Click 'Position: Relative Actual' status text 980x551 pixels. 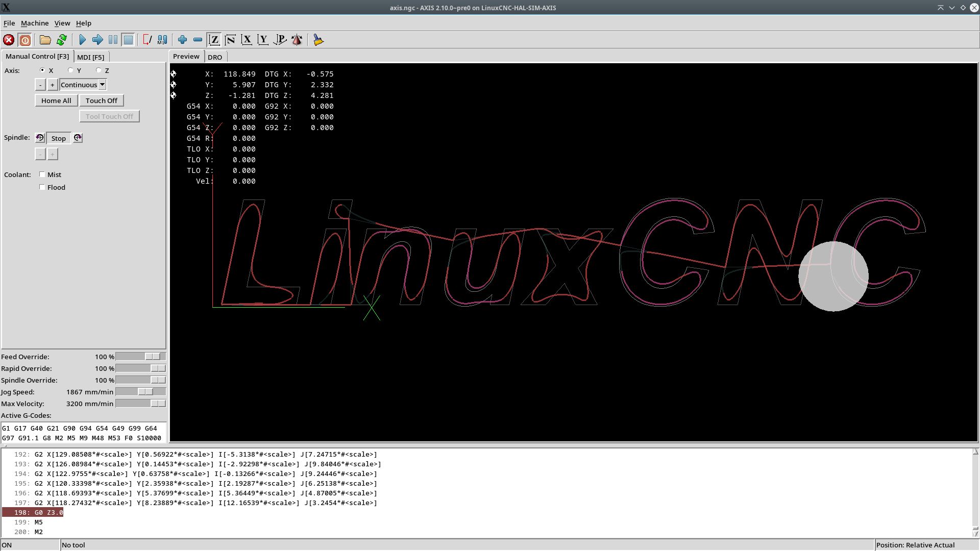915,545
